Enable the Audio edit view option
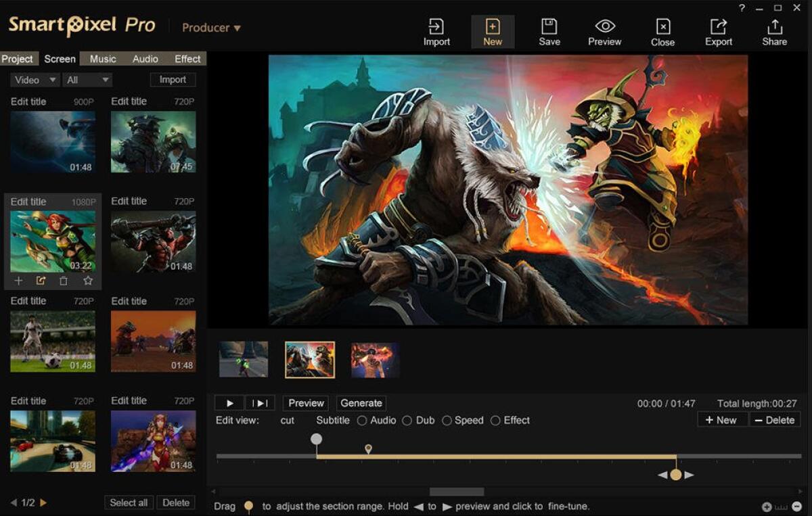 coord(364,420)
